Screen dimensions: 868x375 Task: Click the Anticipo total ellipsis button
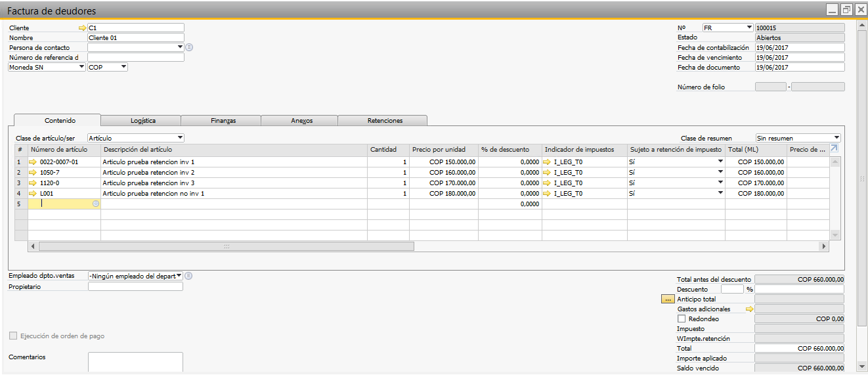[668, 299]
